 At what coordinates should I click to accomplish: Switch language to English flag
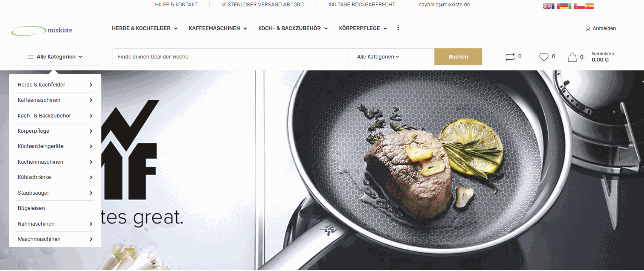point(547,6)
